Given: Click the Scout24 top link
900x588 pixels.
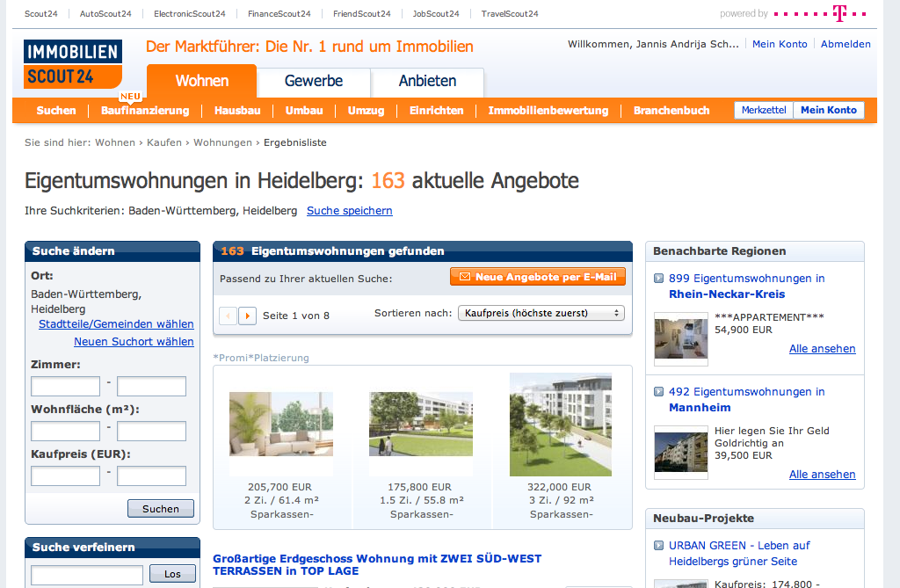Looking at the screenshot, I should pyautogui.click(x=40, y=14).
